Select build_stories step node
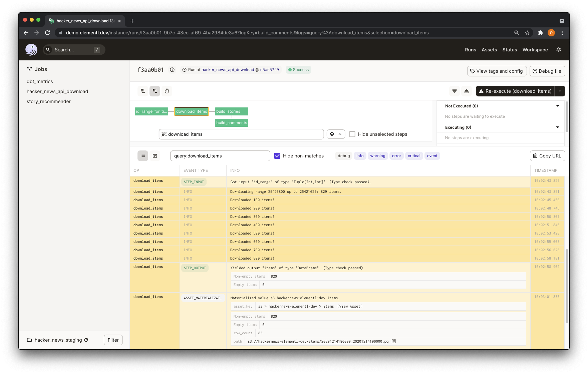Screen dimensions: 588x374 tap(232, 111)
